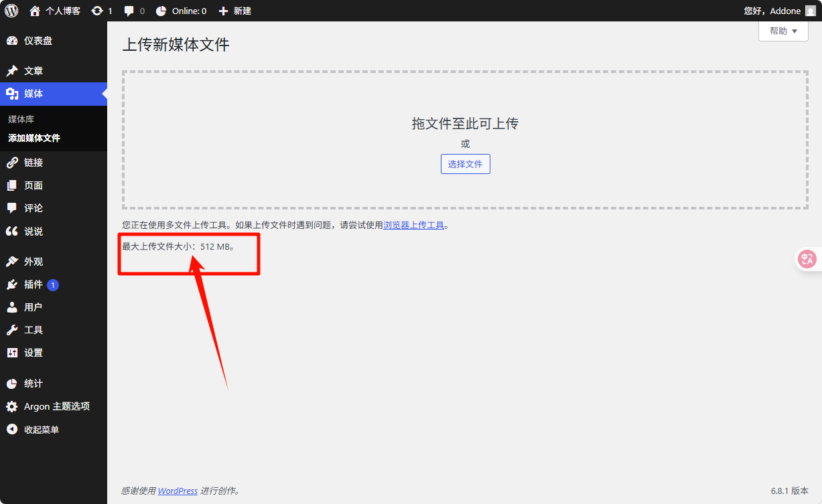The image size is (822, 504).
Task: Click the 新建 label in admin bar
Action: (x=243, y=11)
